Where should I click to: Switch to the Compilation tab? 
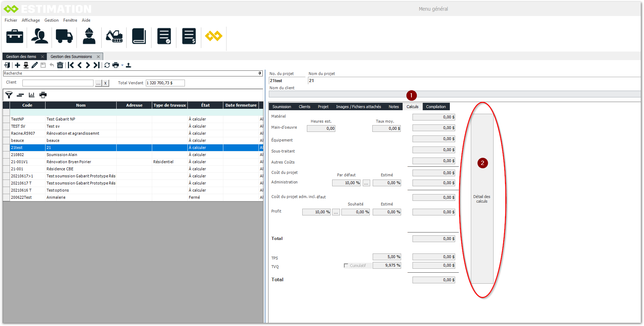(436, 107)
